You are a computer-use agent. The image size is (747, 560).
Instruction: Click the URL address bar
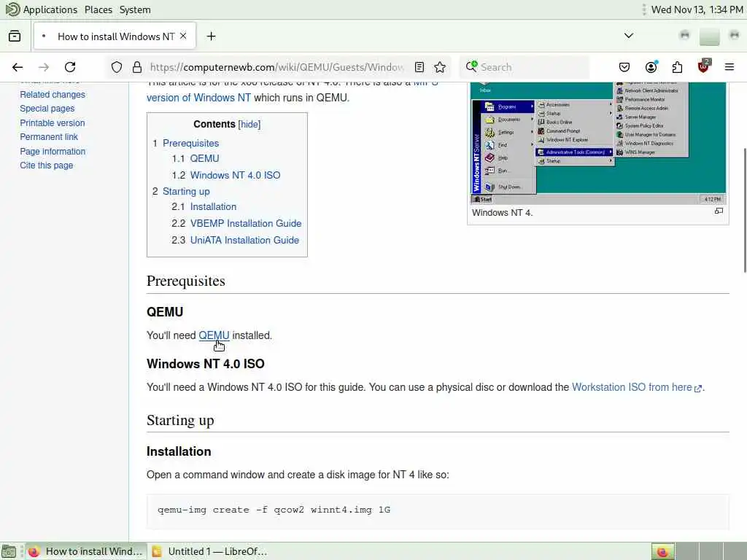[276, 67]
